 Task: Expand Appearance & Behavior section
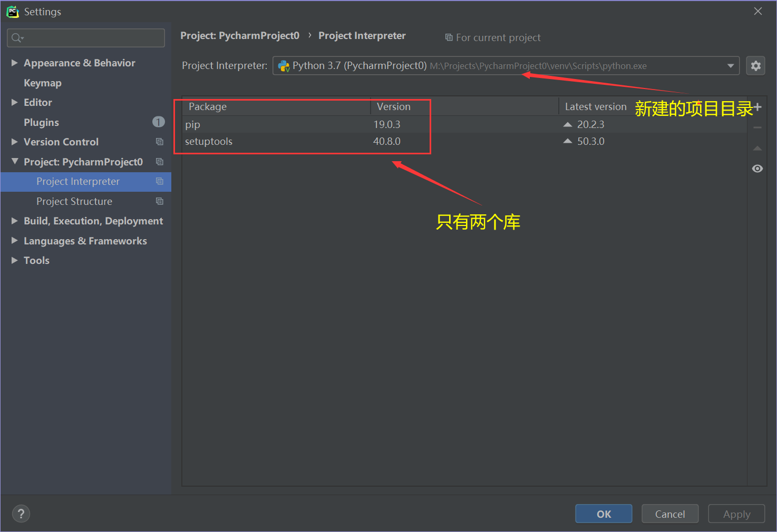coord(15,63)
